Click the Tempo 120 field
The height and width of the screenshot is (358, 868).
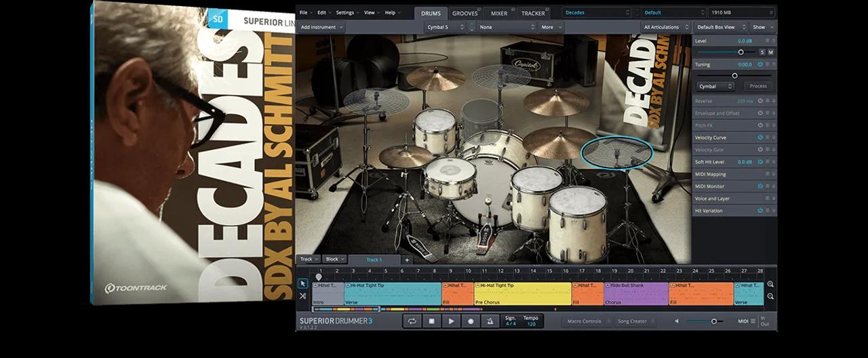click(530, 321)
